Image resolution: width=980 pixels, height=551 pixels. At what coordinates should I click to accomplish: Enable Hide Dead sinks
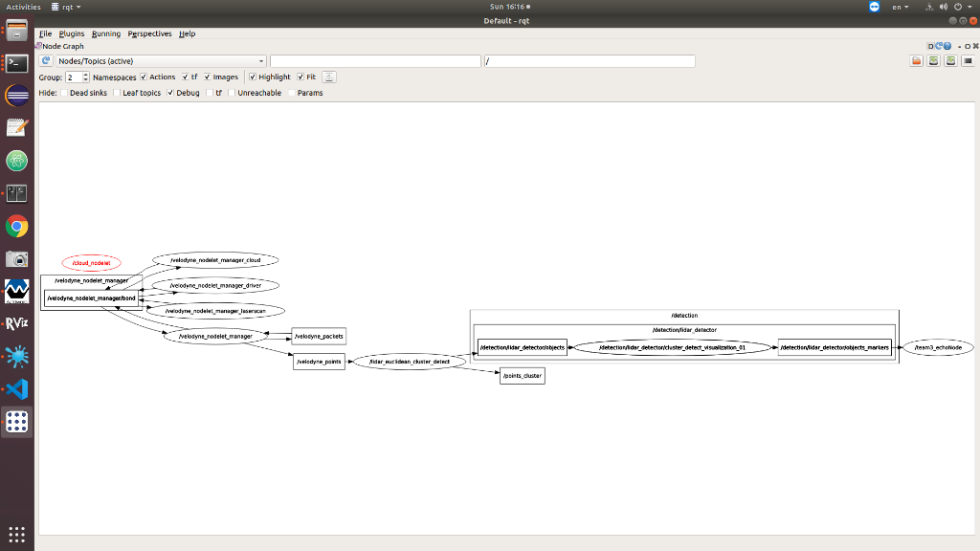64,93
